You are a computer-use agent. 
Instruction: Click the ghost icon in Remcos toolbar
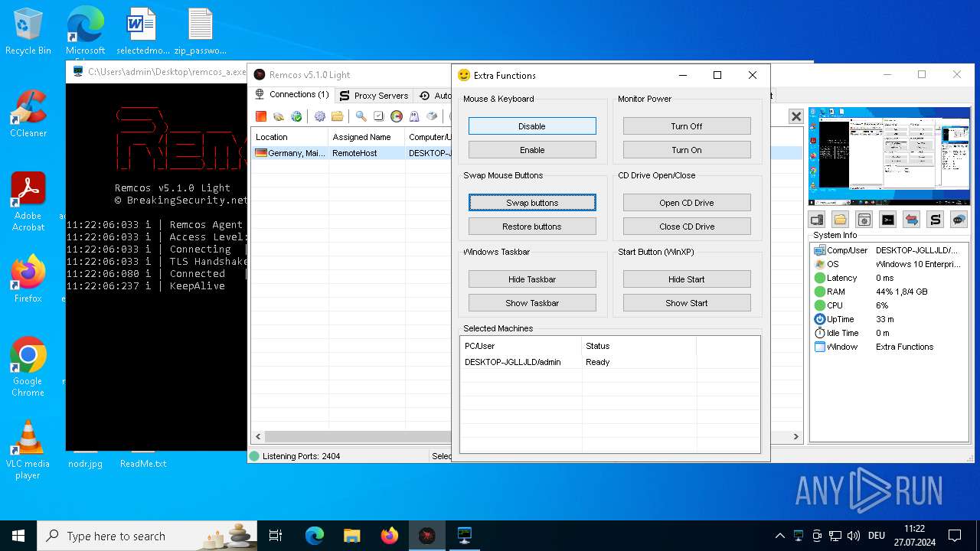(414, 116)
